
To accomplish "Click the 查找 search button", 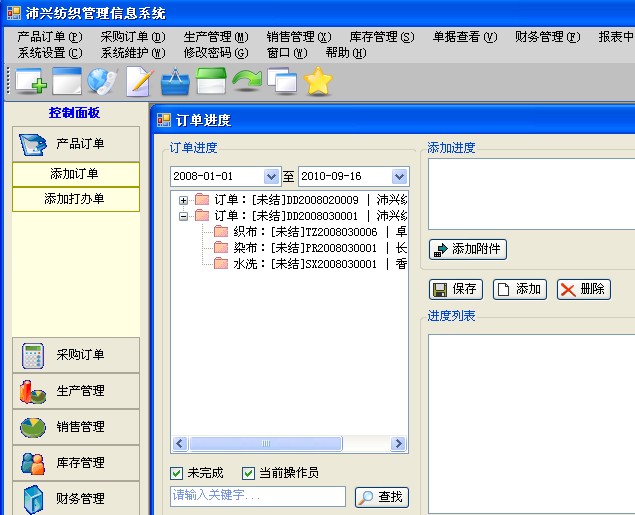I will pos(382,497).
